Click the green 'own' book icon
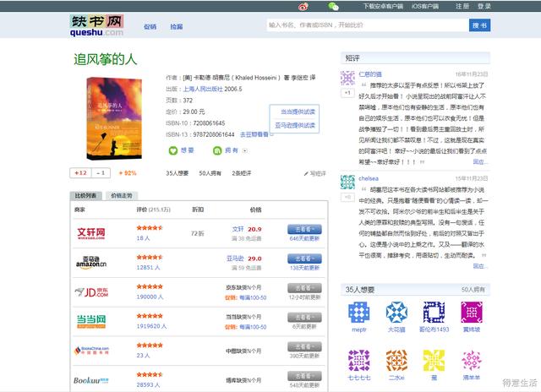The width and height of the screenshot is (541, 392). [x=217, y=150]
